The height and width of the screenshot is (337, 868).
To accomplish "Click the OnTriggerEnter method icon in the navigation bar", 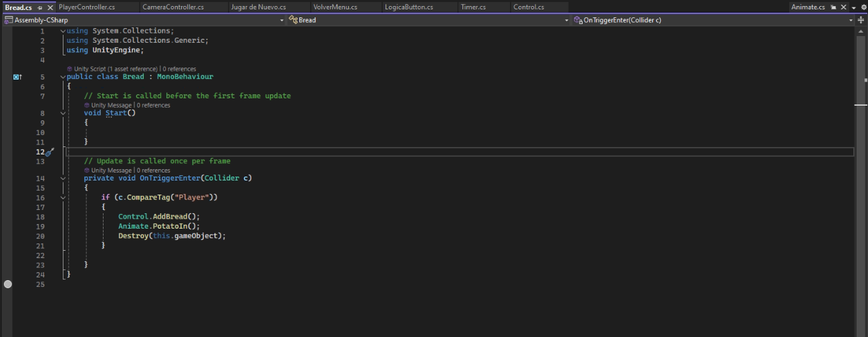I will point(579,20).
